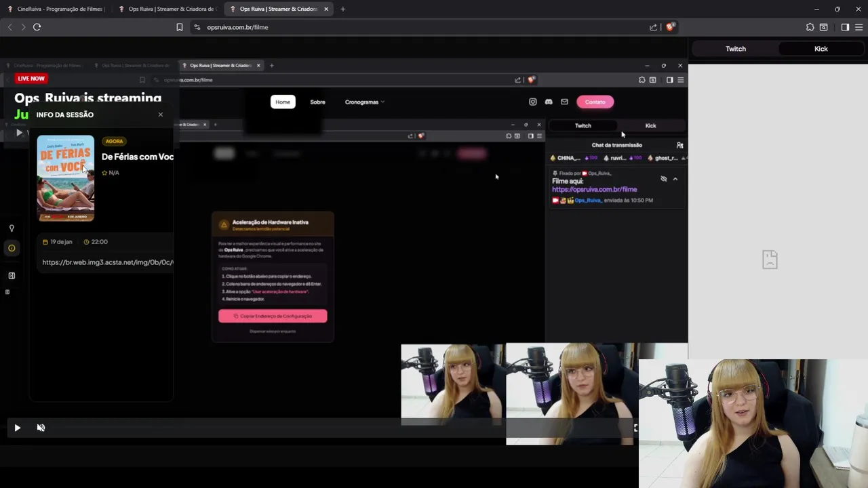Toggle the lightbulb icon in the sidebar
The height and width of the screenshot is (488, 868).
[12, 228]
